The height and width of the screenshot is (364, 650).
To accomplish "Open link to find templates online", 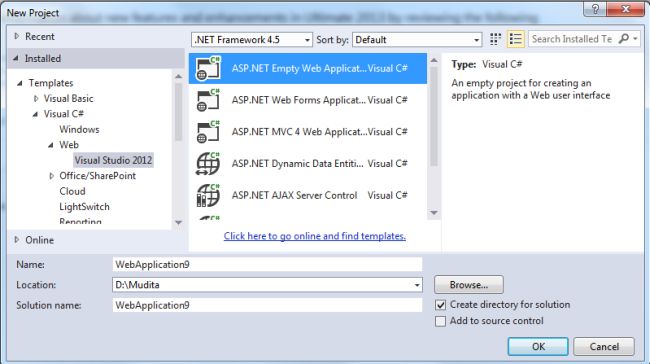I will 315,236.
